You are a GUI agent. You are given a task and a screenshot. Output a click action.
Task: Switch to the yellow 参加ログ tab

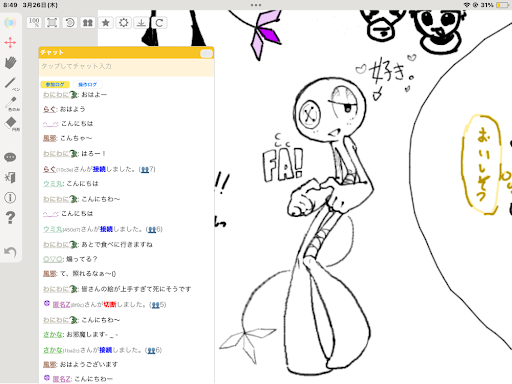[55, 85]
